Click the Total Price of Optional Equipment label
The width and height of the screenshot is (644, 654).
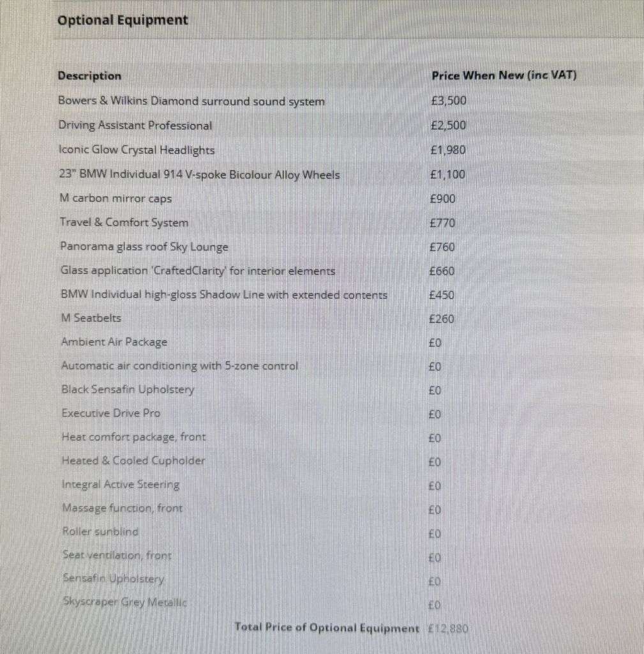point(327,628)
